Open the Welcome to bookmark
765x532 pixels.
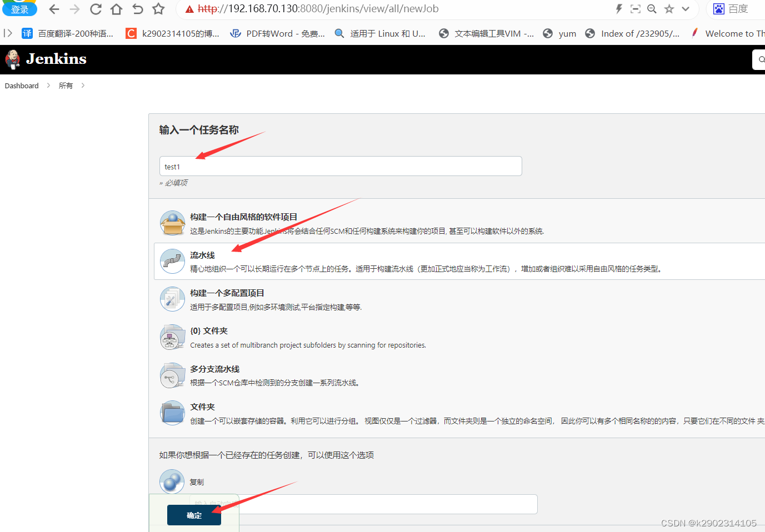727,33
